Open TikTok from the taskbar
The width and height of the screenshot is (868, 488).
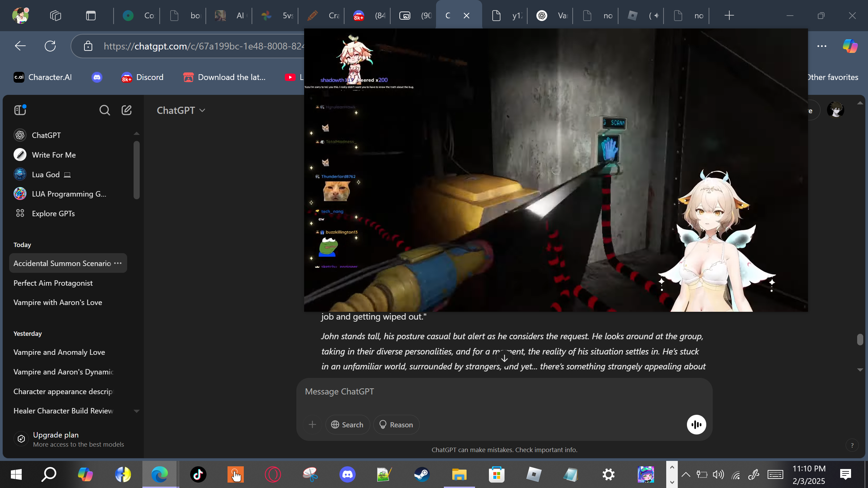[198, 474]
